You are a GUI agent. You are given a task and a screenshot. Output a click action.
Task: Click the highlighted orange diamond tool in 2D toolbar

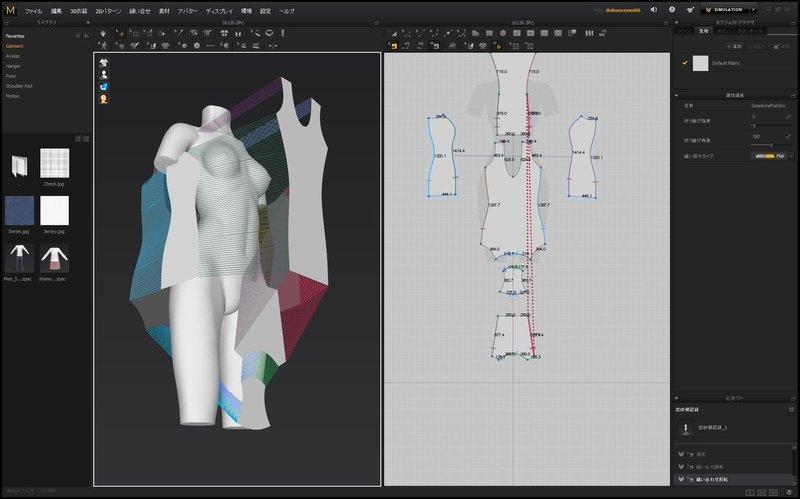tap(498, 45)
